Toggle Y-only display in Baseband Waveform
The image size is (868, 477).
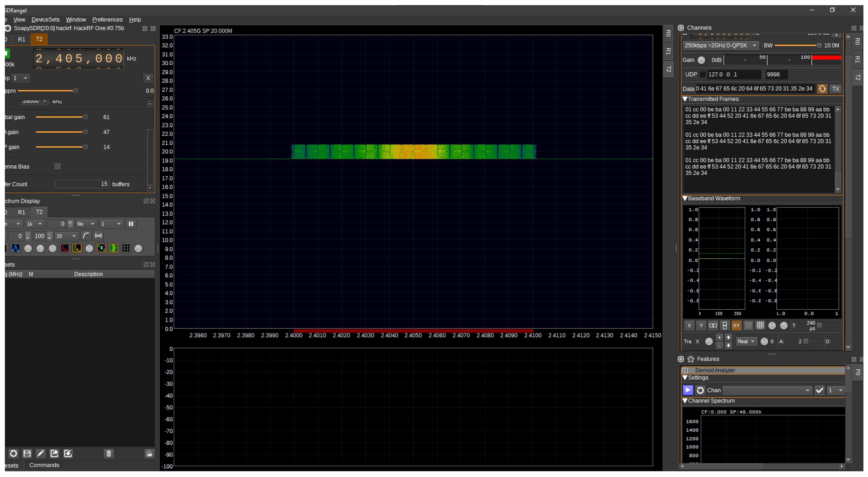click(x=701, y=326)
